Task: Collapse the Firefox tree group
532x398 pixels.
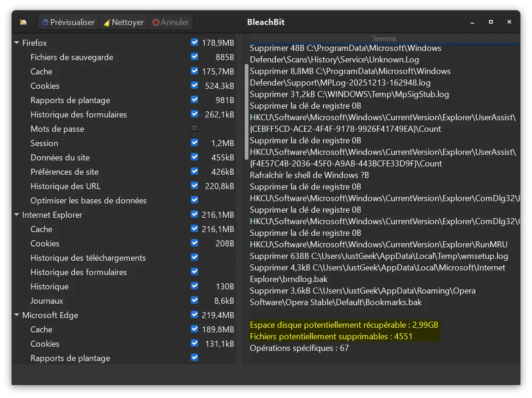Action: point(17,43)
